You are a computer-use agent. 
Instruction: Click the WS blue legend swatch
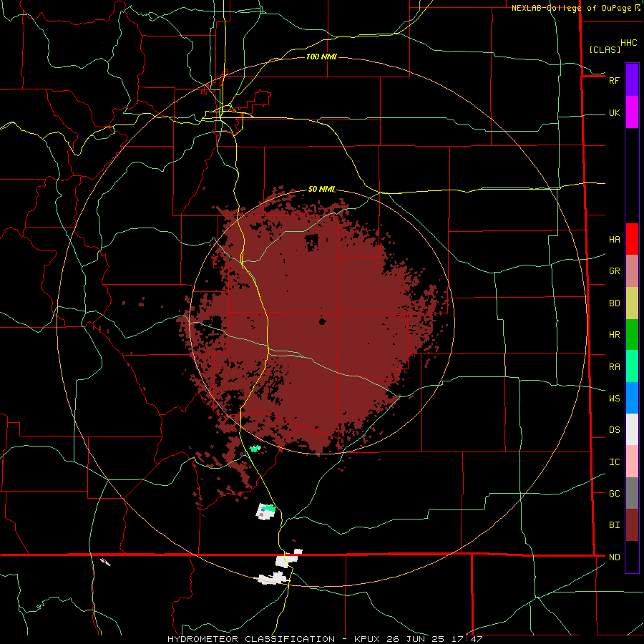[x=632, y=398]
